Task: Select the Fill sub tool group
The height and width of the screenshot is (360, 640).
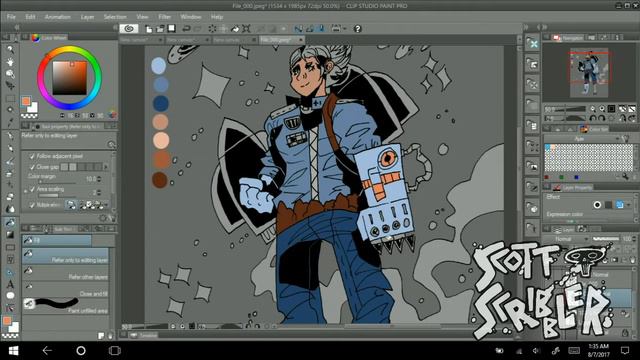Action: [x=56, y=240]
